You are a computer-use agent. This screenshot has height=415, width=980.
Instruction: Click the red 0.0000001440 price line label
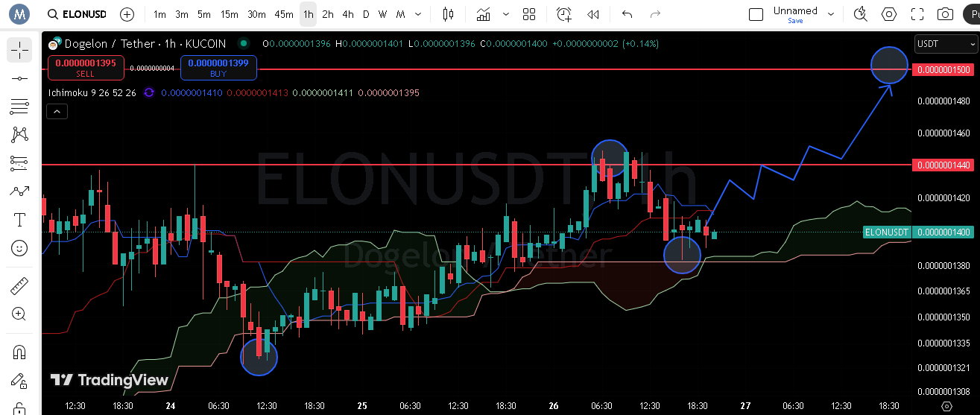pos(944,165)
